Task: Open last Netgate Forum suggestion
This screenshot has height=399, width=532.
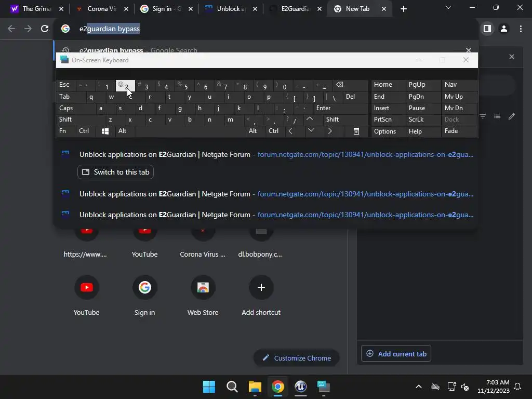Action: point(267,215)
